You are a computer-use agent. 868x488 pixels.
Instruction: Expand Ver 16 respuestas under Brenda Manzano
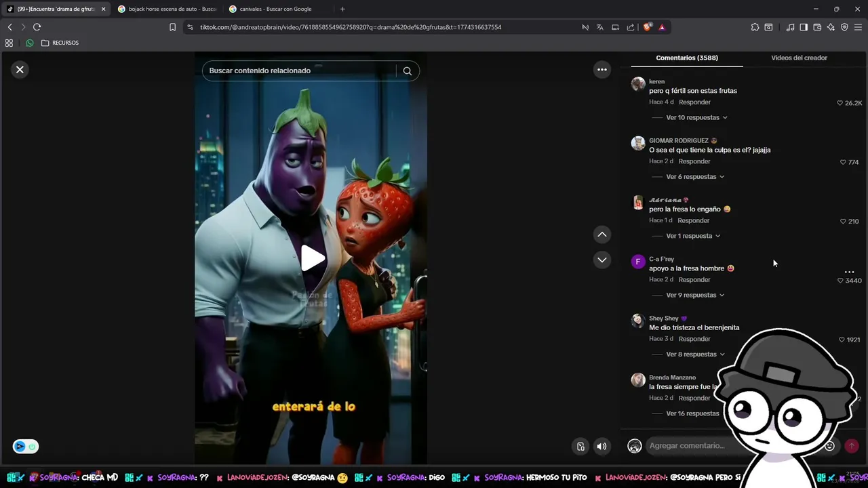(692, 413)
